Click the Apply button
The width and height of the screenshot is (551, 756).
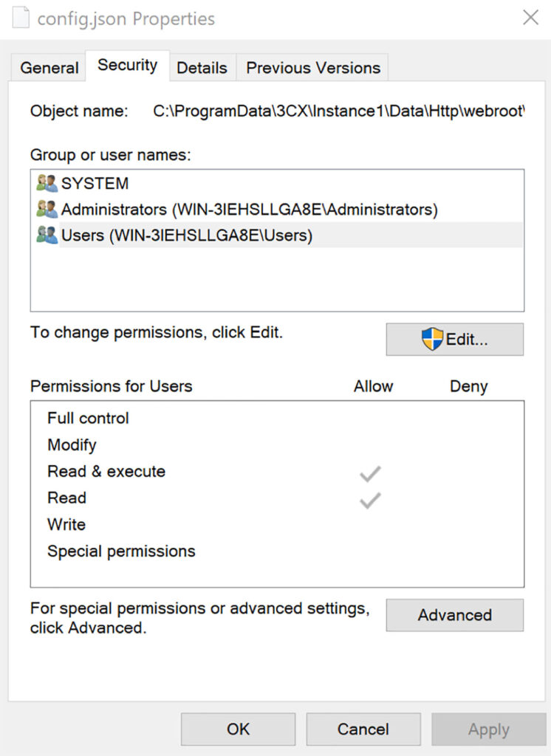pyautogui.click(x=488, y=729)
